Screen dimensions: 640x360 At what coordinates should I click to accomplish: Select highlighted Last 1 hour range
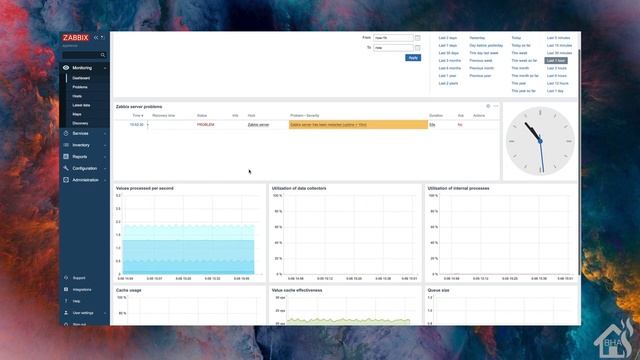click(x=556, y=60)
